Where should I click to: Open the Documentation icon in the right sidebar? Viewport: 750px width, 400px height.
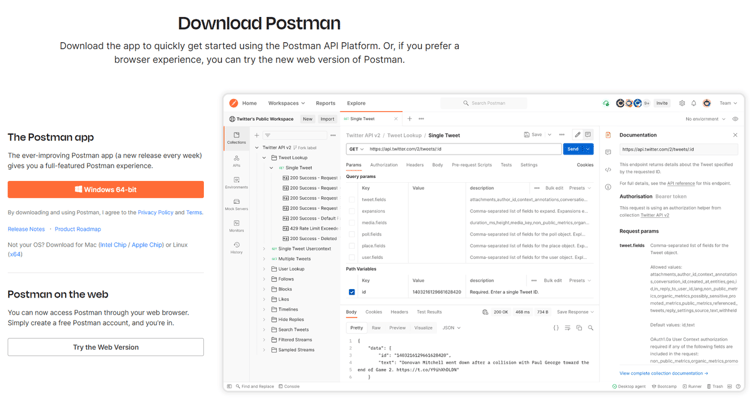click(x=608, y=135)
